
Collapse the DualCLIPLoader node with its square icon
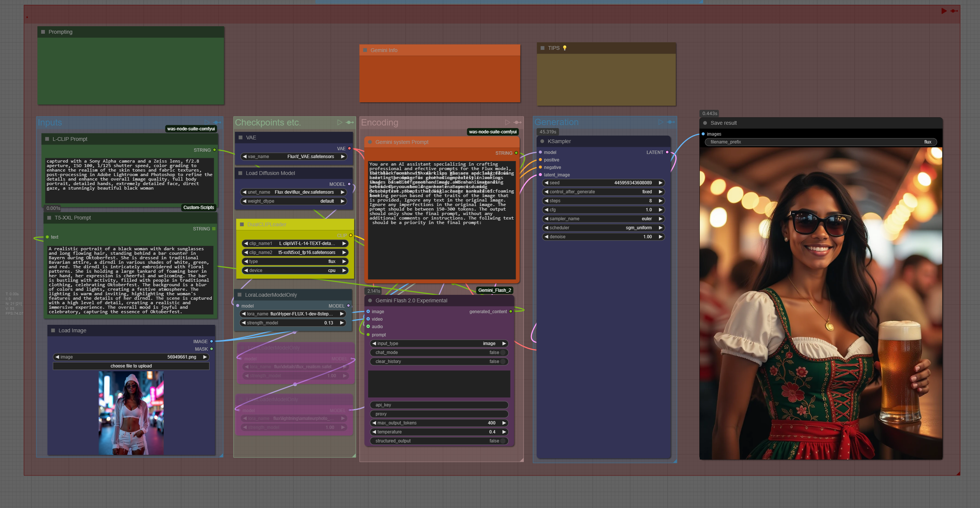pyautogui.click(x=242, y=224)
